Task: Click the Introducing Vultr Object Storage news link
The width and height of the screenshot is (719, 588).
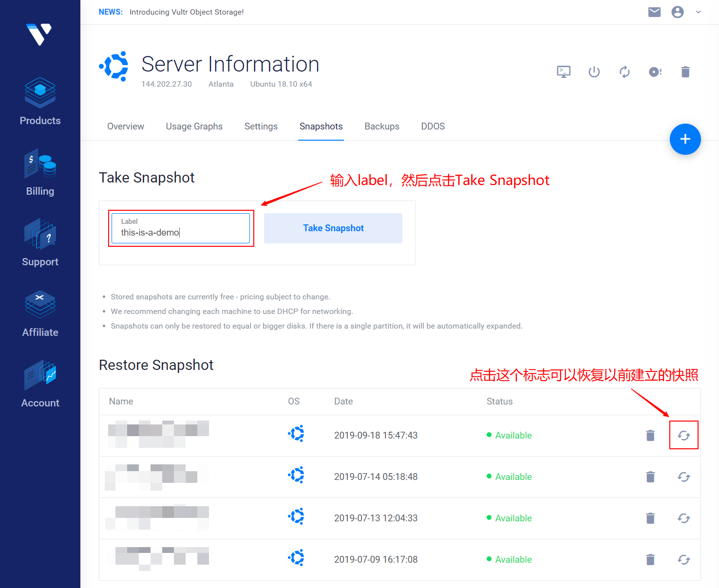Action: coord(187,12)
